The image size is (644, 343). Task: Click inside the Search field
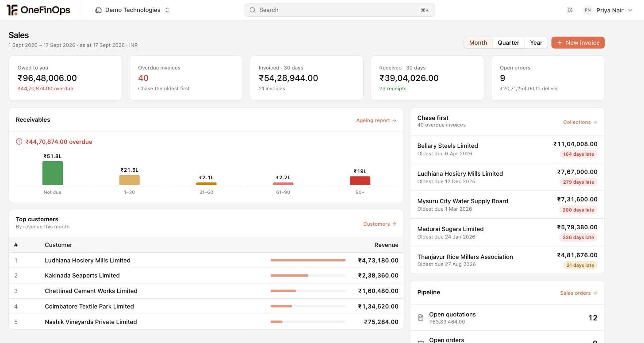(340, 10)
